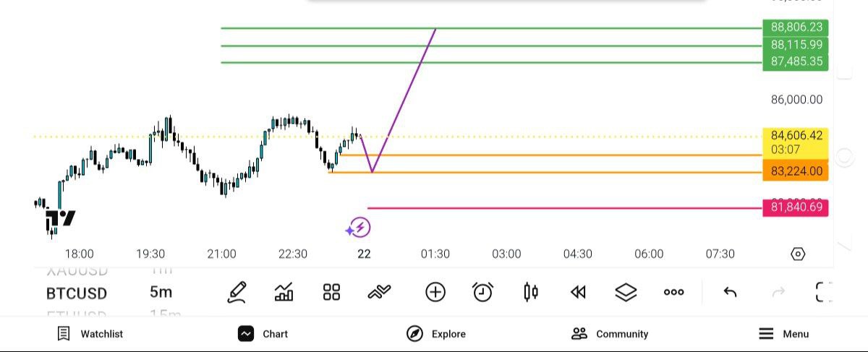Open chart settings hexagon icon
Image resolution: width=868 pixels, height=352 pixels.
798,254
